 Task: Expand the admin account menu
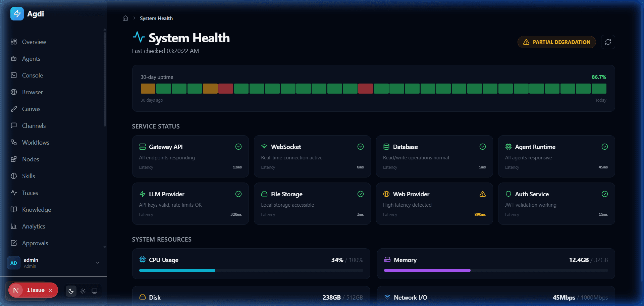pyautogui.click(x=97, y=263)
